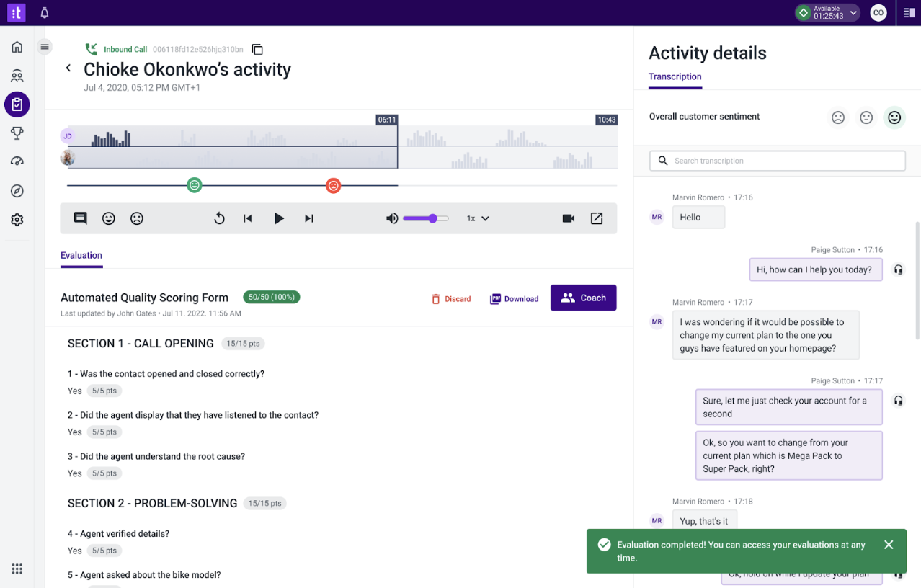The image size is (921, 588).
Task: Open the notifications bell
Action: coord(45,13)
